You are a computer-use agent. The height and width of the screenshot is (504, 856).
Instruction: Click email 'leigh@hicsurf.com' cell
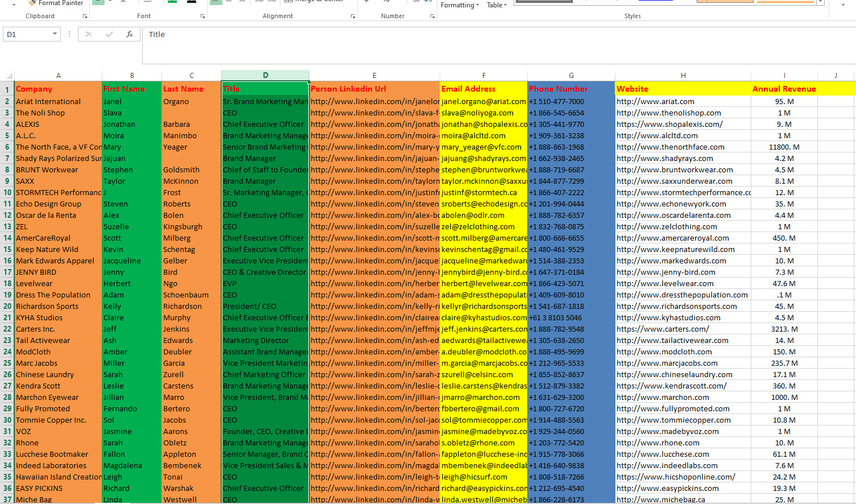point(483,477)
